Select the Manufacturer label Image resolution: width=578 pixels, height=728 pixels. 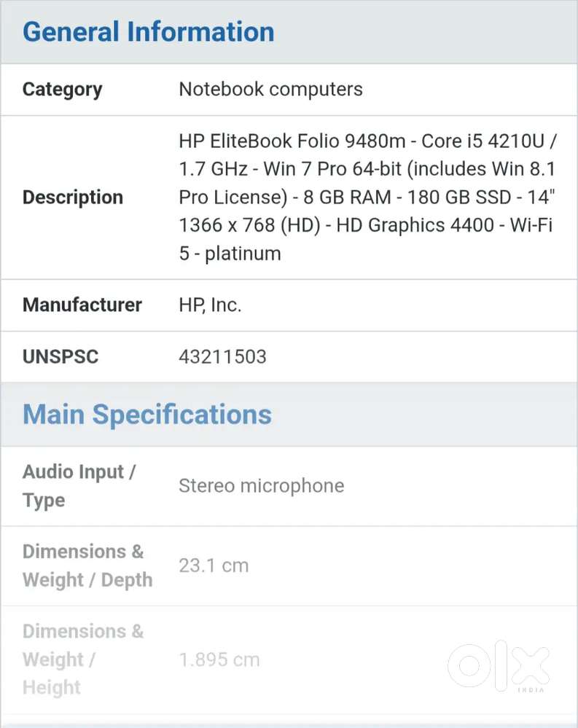pos(82,305)
